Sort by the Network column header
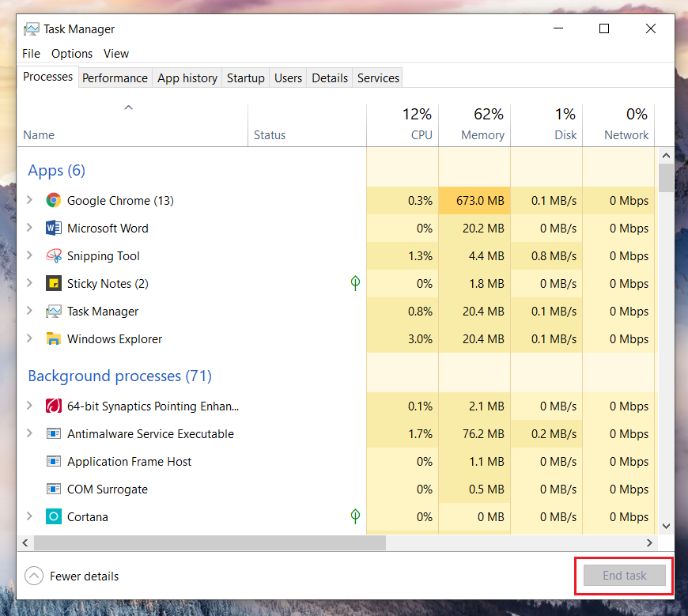 (618, 125)
